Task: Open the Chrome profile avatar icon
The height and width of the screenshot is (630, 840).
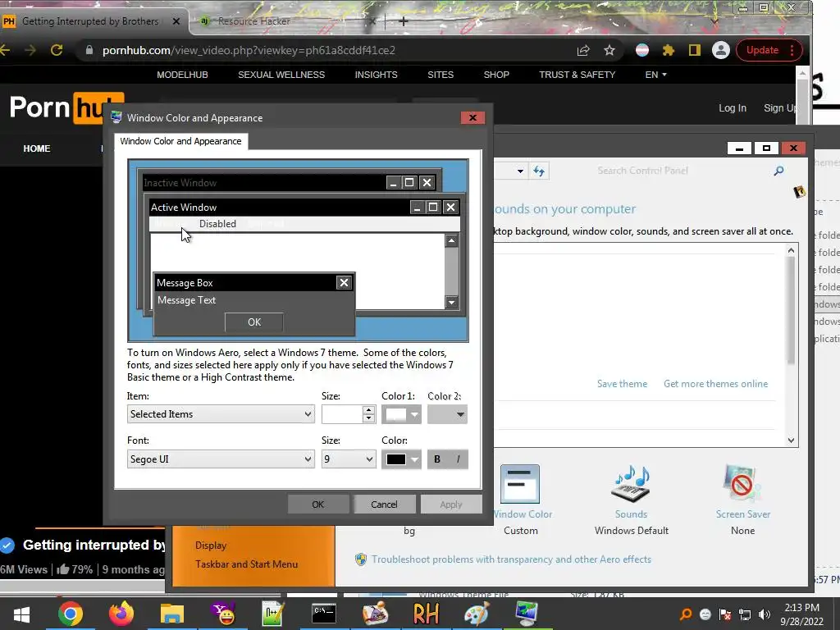Action: [x=720, y=50]
